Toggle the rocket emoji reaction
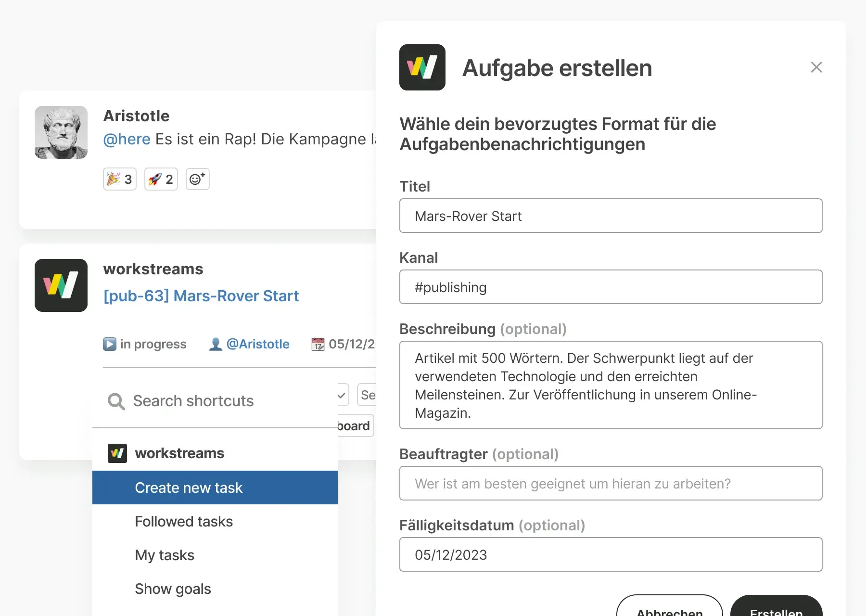This screenshot has width=866, height=616. 161,179
